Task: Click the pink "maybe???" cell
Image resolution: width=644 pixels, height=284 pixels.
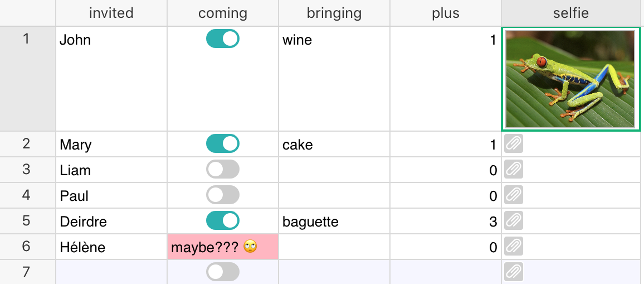Action: coord(223,247)
